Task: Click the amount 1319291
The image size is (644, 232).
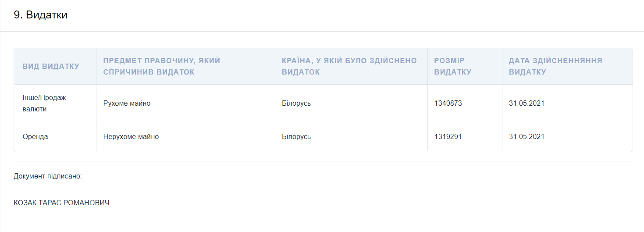Action: tap(448, 137)
